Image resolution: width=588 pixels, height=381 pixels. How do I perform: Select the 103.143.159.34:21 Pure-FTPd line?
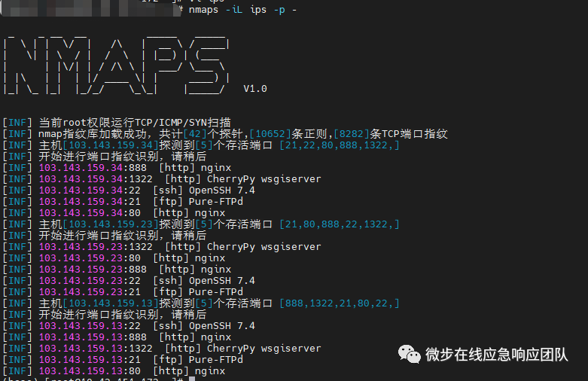pos(123,201)
